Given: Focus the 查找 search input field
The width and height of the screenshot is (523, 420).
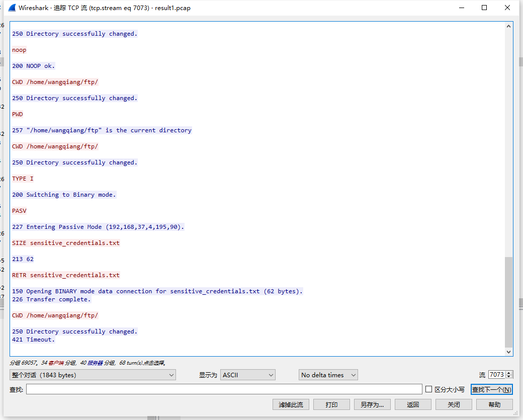Looking at the screenshot, I should pyautogui.click(x=224, y=389).
